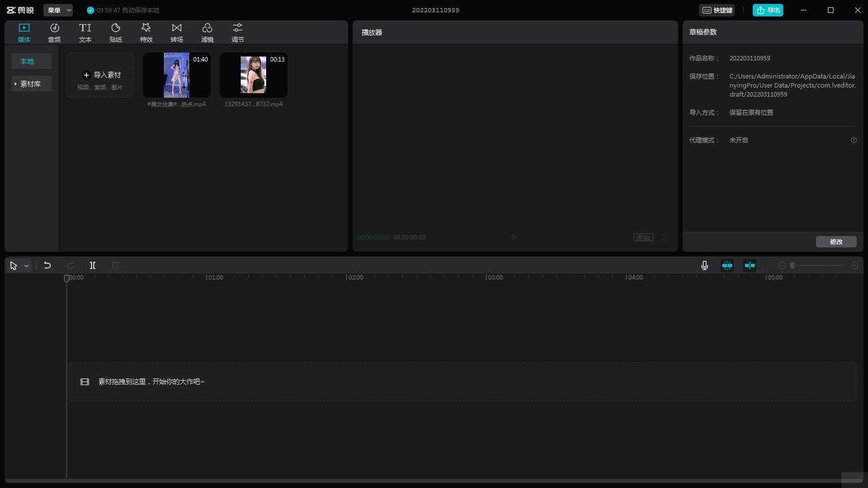Click the 原始 ratio button in player
The image size is (868, 488).
pos(643,237)
